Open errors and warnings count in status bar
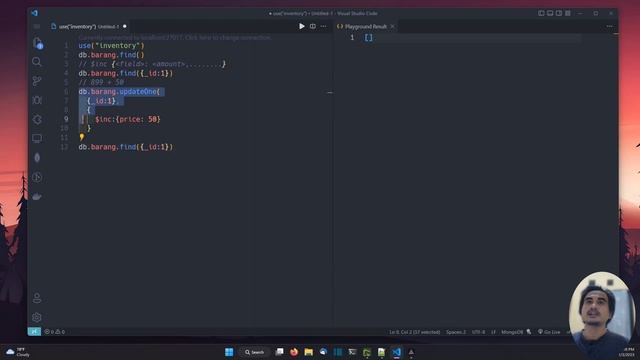This screenshot has height=360, width=640. coord(55,332)
